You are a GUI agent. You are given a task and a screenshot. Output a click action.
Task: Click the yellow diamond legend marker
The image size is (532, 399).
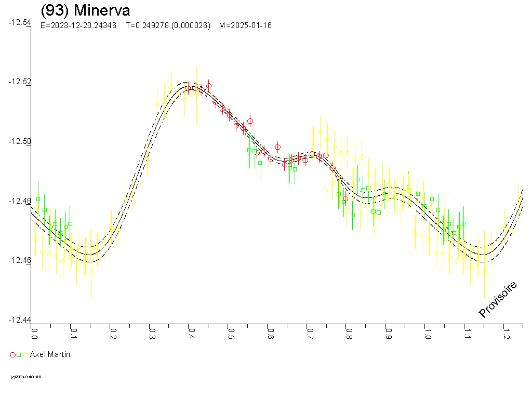[x=24, y=355]
